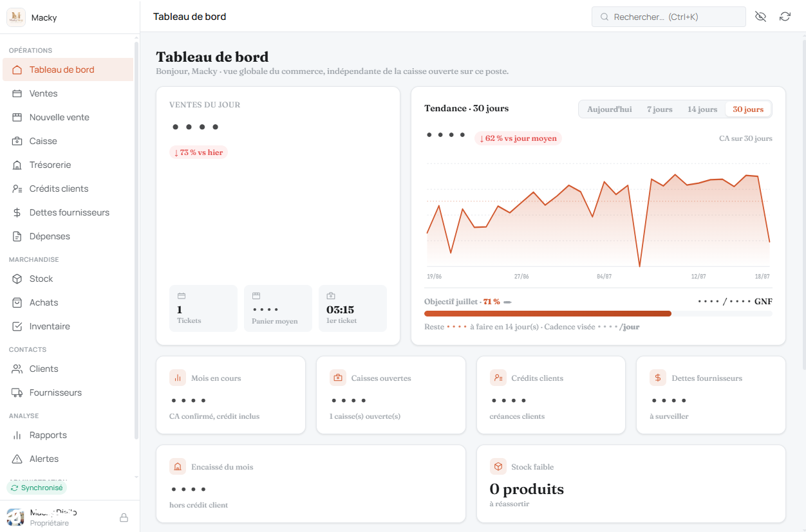Click the CA sur 30 jours label
Screen dimensions: 806x532
click(745, 138)
